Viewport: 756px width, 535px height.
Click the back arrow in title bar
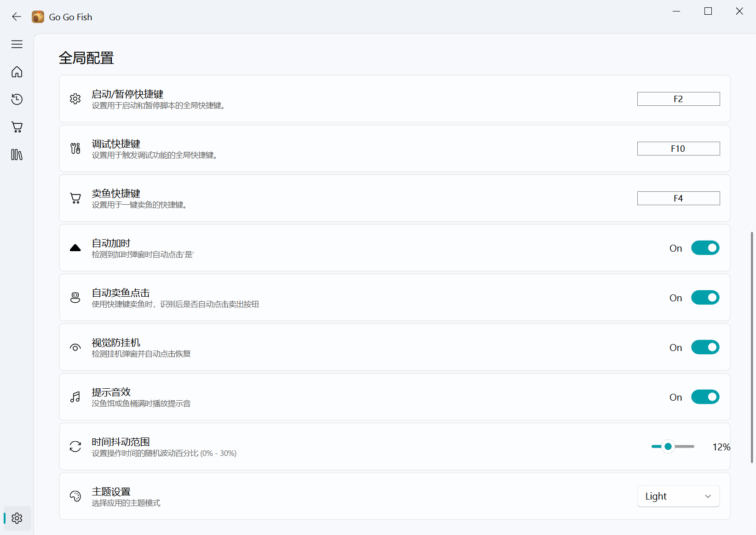[17, 17]
